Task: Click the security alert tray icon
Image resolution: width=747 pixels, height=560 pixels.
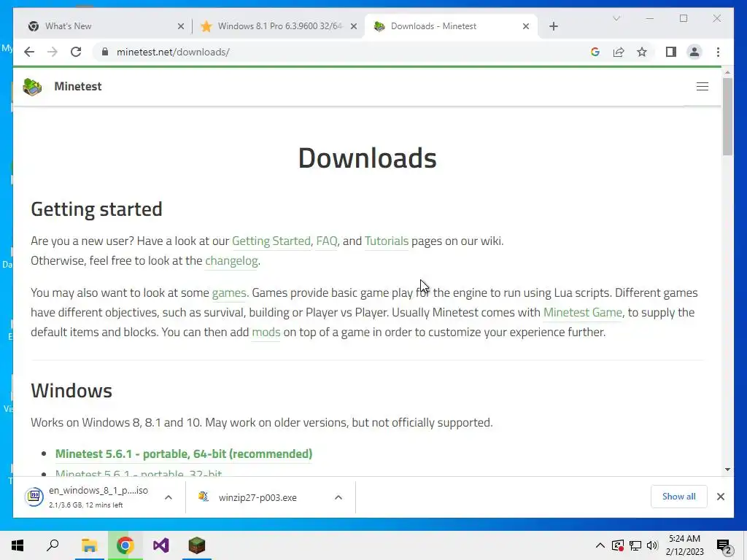Action: coord(617,545)
